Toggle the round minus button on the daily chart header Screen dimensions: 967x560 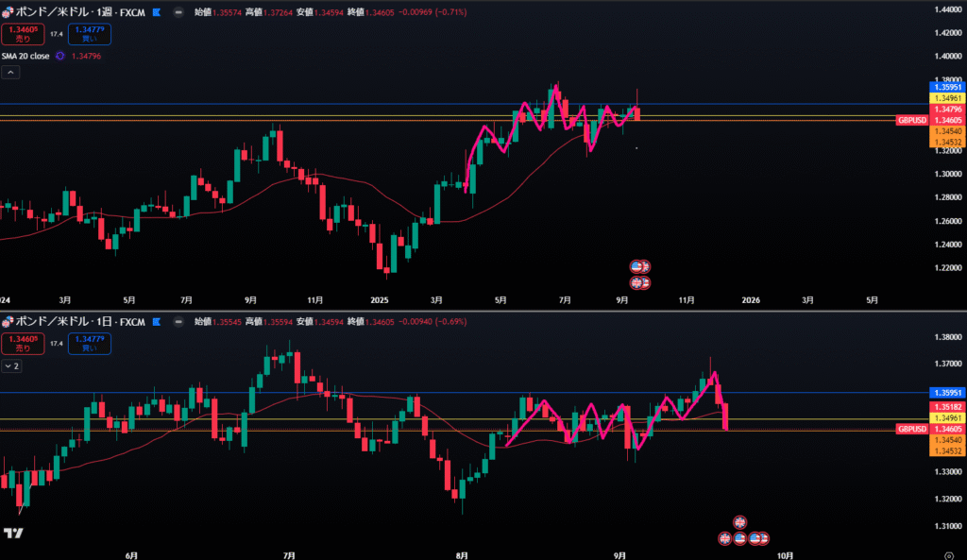point(178,322)
